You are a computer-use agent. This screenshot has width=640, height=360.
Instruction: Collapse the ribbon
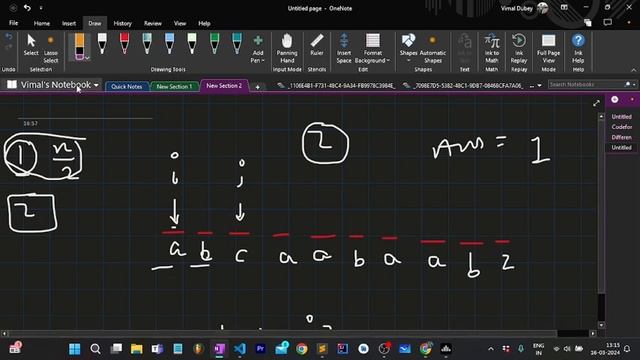click(633, 70)
